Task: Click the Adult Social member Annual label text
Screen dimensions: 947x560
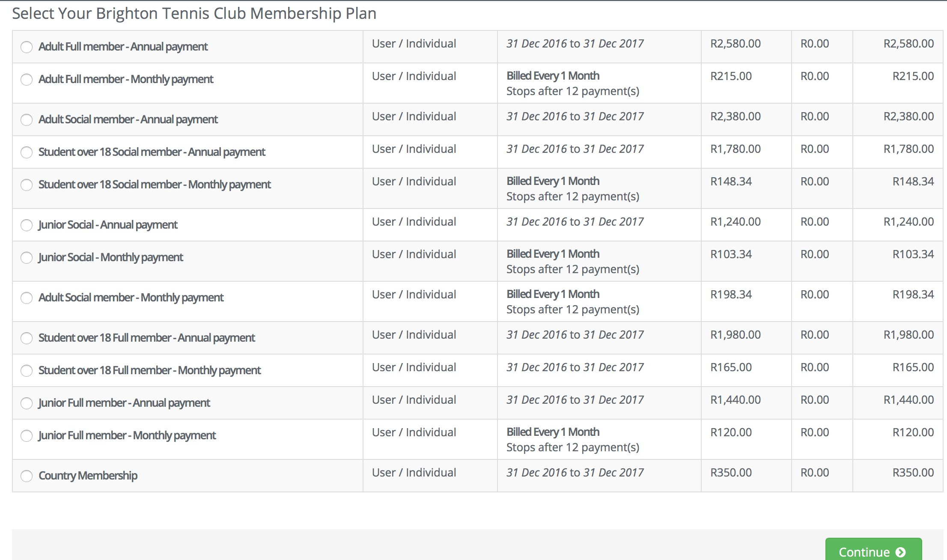Action: point(128,119)
